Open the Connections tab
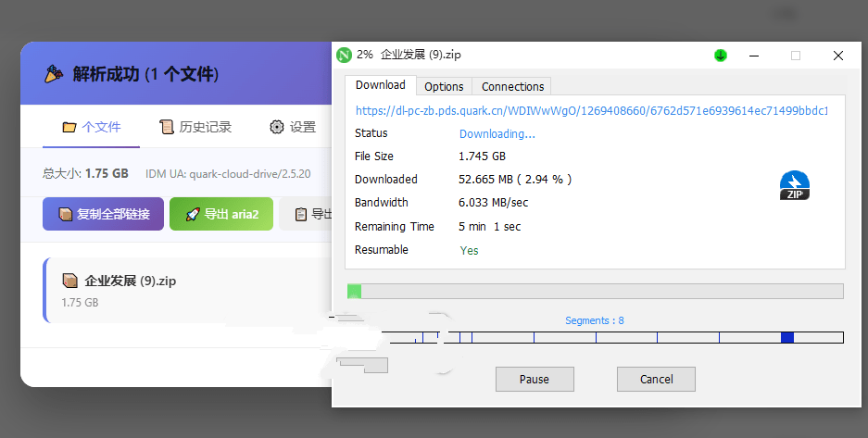 point(512,86)
